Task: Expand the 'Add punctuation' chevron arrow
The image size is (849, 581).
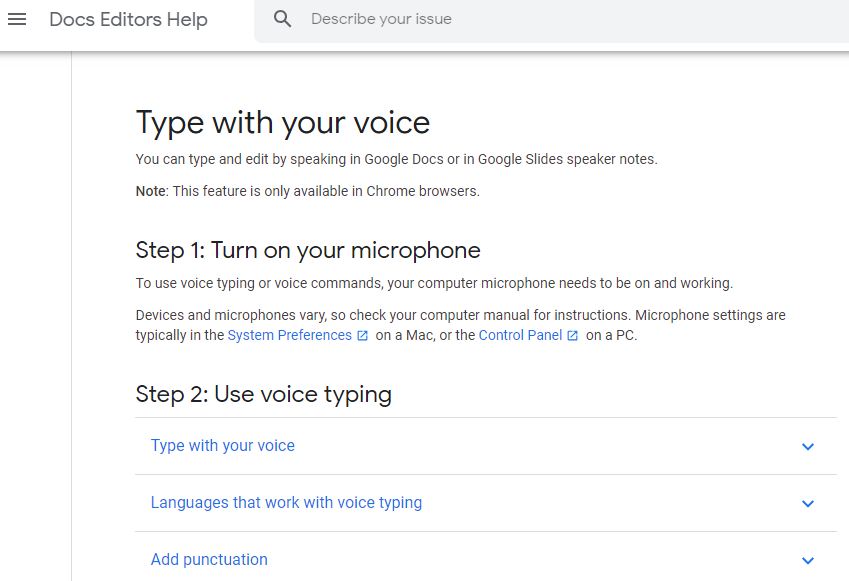Action: click(808, 561)
